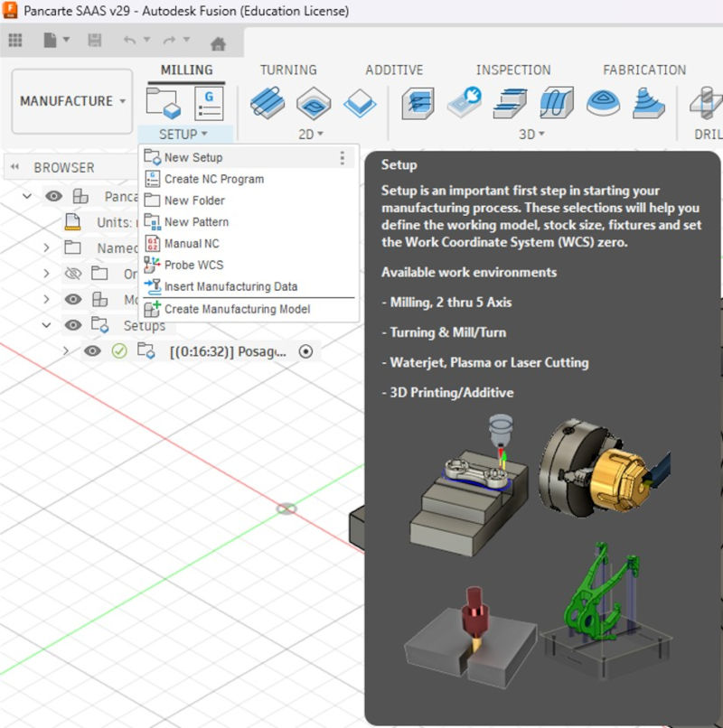Image resolution: width=723 pixels, height=728 pixels.
Task: Show the hidden Origin folder via eye icon
Action: pos(73,274)
